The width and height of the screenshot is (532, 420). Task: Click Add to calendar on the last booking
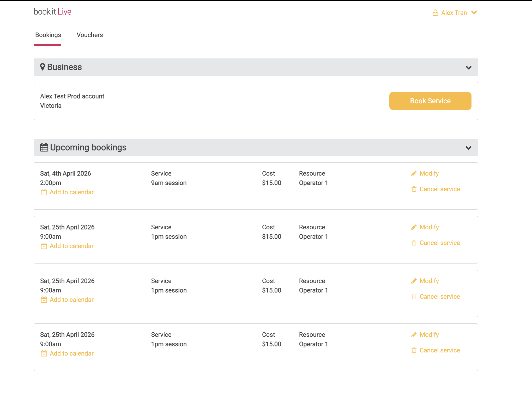[x=71, y=353]
